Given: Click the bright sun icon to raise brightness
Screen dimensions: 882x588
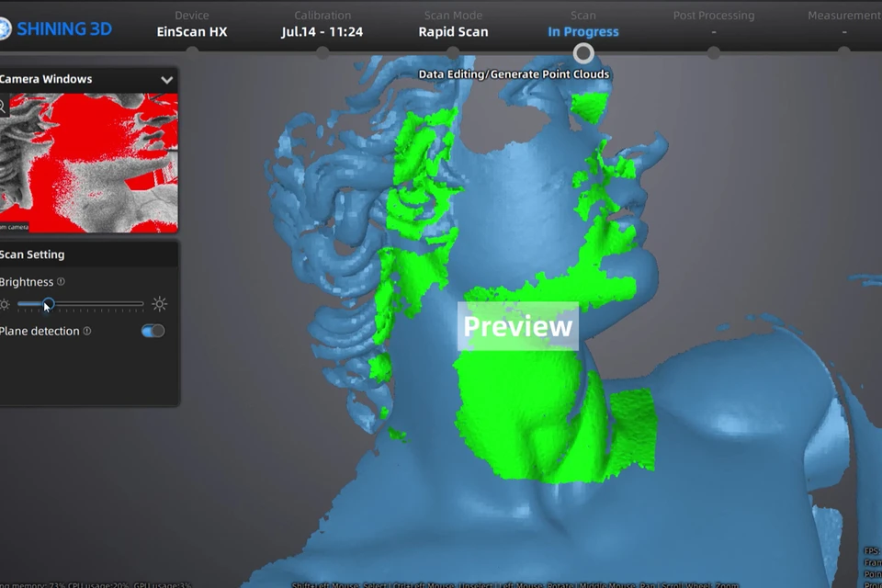Looking at the screenshot, I should tap(160, 304).
